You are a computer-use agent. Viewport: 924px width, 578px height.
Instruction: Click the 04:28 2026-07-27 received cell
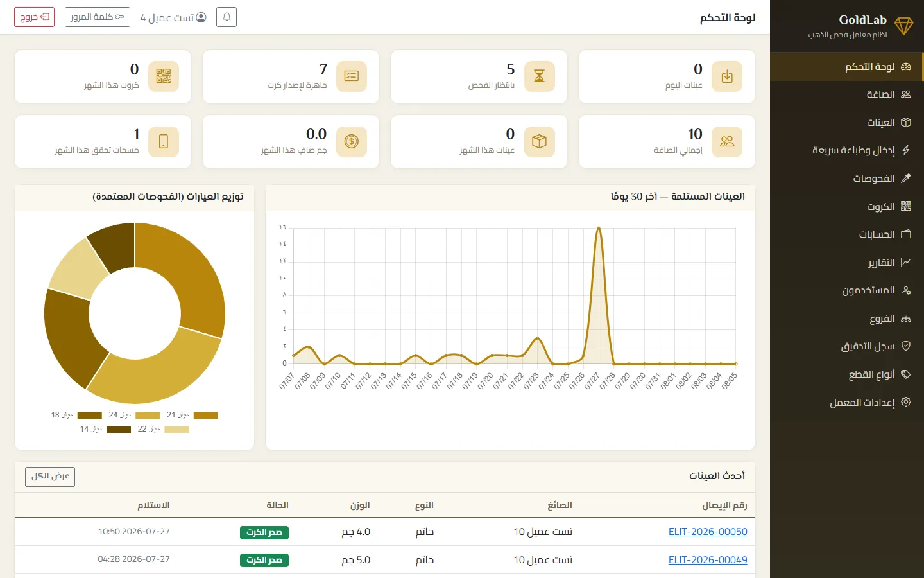tap(134, 559)
